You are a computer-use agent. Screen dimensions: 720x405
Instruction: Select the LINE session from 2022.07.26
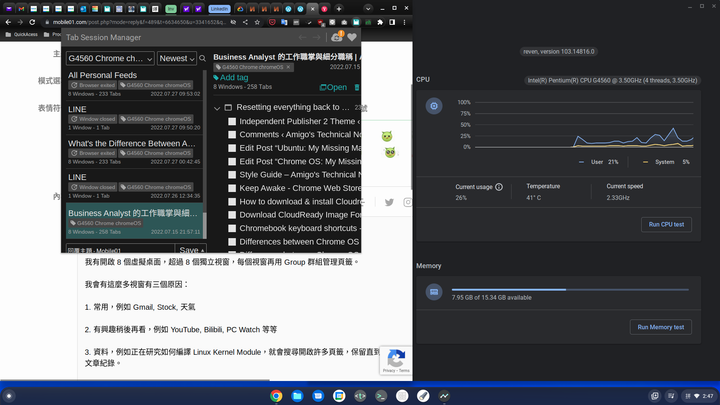[x=134, y=186]
